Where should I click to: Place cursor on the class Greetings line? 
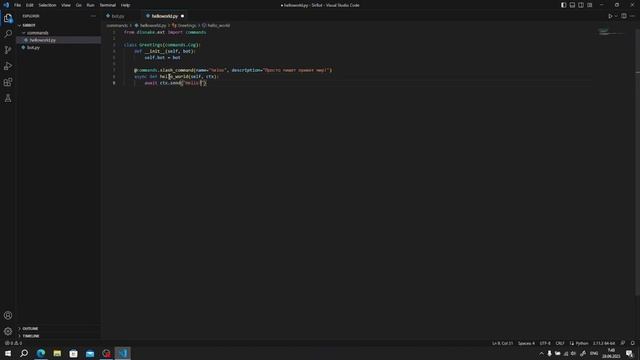pyautogui.click(x=162, y=45)
